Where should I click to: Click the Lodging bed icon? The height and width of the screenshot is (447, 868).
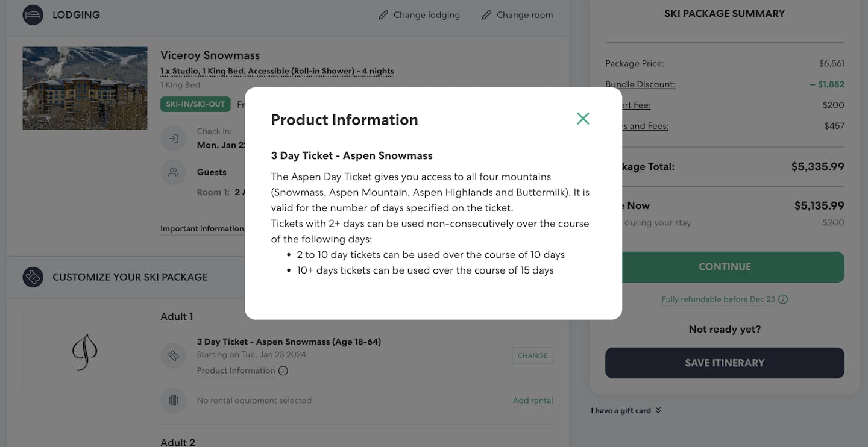33,15
